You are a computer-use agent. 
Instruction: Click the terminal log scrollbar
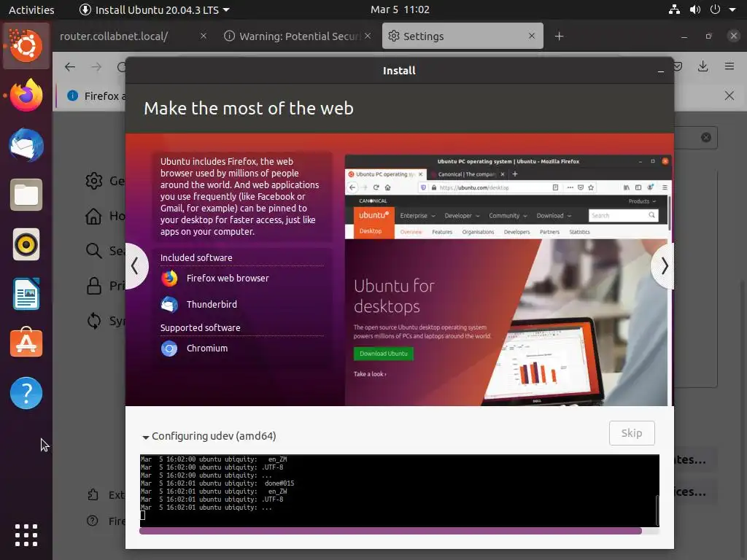point(657,510)
